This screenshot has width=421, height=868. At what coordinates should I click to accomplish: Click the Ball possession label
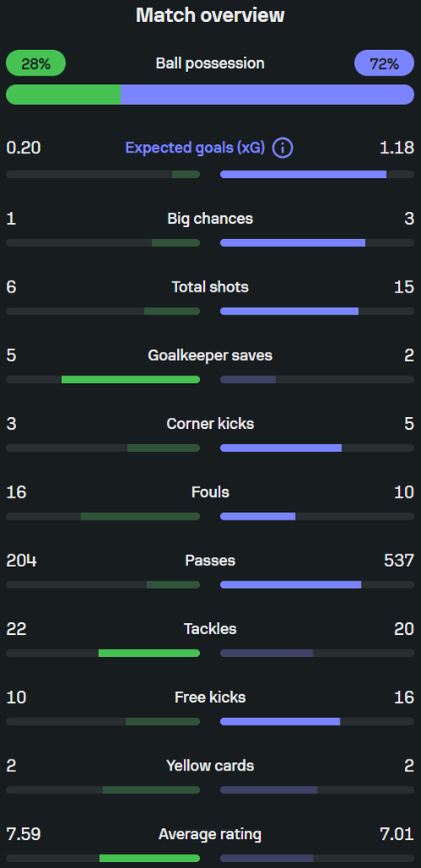pyautogui.click(x=210, y=63)
